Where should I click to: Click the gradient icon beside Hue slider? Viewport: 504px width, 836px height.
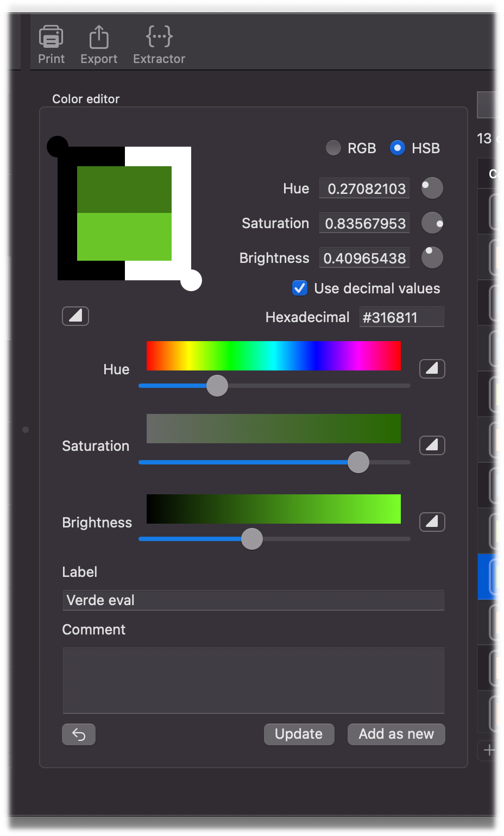[432, 369]
